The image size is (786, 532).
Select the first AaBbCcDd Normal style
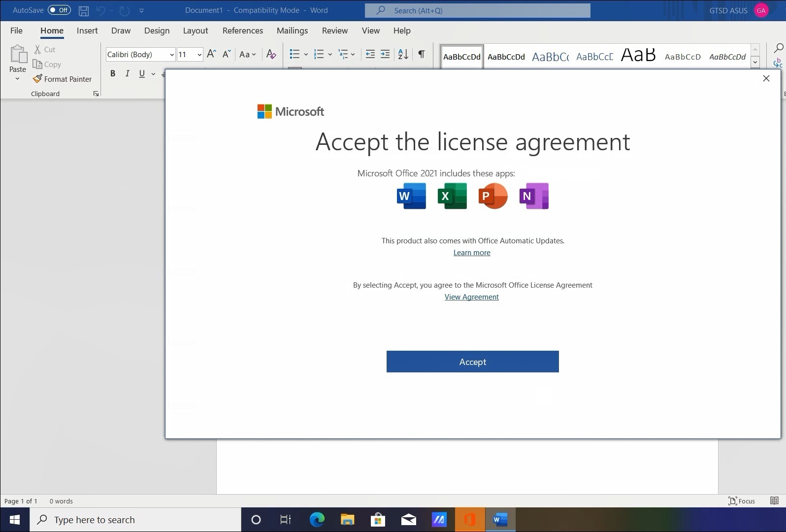(x=461, y=57)
